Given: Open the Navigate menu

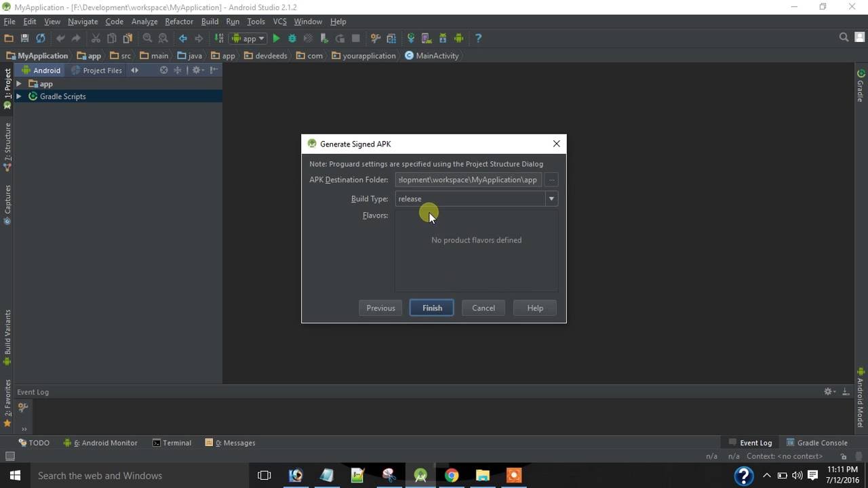Looking at the screenshot, I should [83, 22].
